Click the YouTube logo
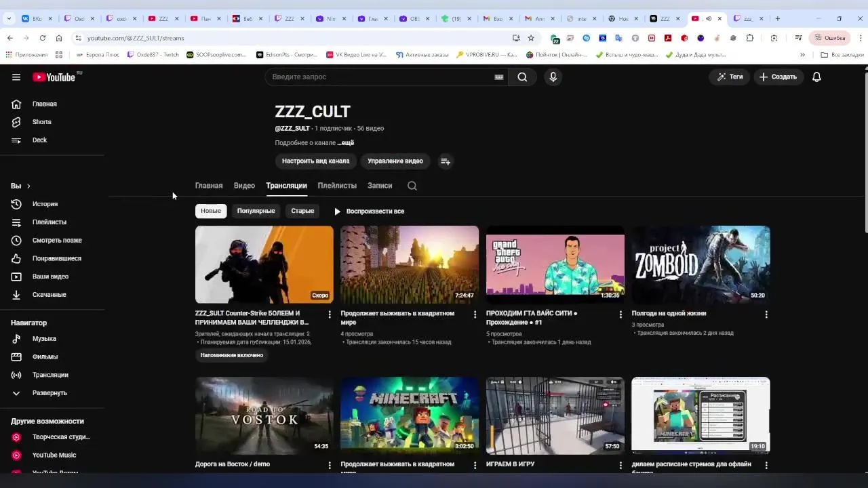Viewport: 868px width, 488px height. tap(54, 77)
